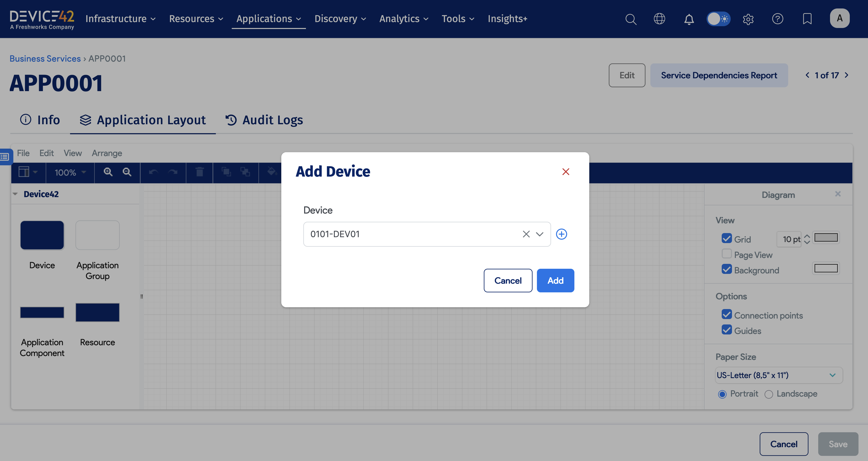Click the Add button in the dialog
Image resolution: width=868 pixels, height=461 pixels.
point(555,280)
